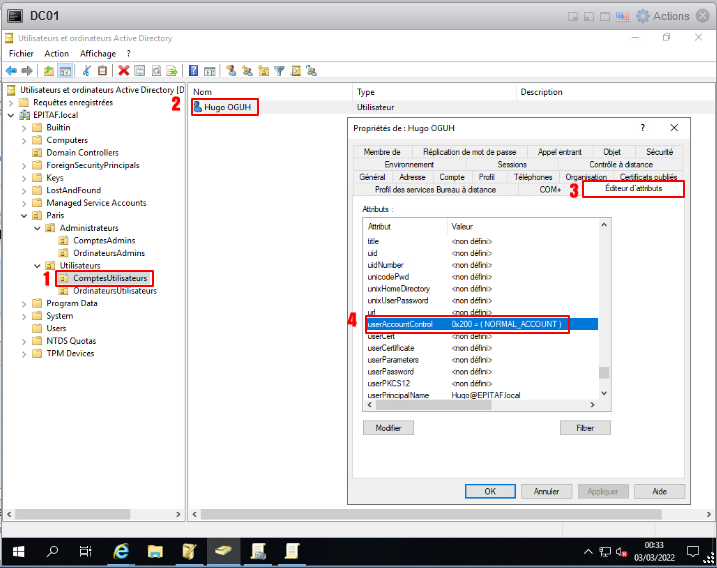Collapse the Paris organizational unit

click(24, 215)
